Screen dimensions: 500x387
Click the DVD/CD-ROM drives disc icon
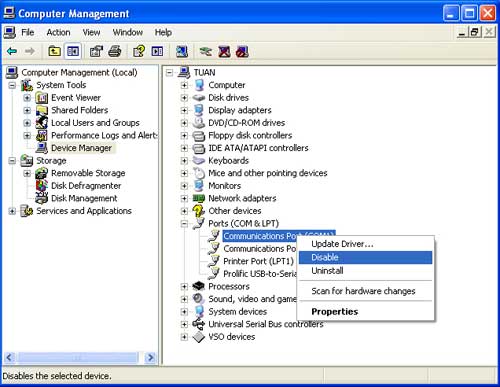click(x=199, y=123)
